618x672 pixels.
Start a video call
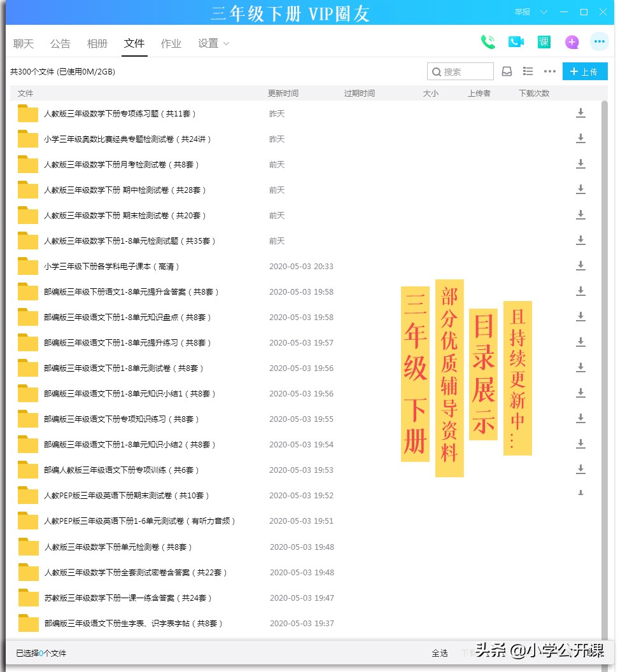(x=516, y=41)
